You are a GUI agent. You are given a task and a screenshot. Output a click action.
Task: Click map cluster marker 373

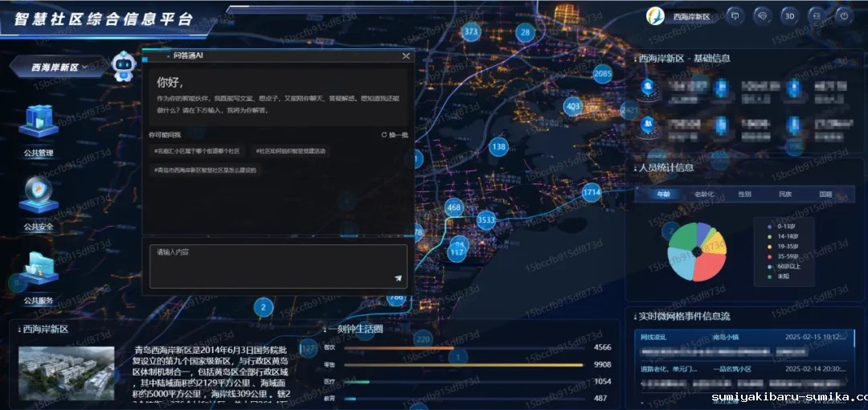(470, 31)
